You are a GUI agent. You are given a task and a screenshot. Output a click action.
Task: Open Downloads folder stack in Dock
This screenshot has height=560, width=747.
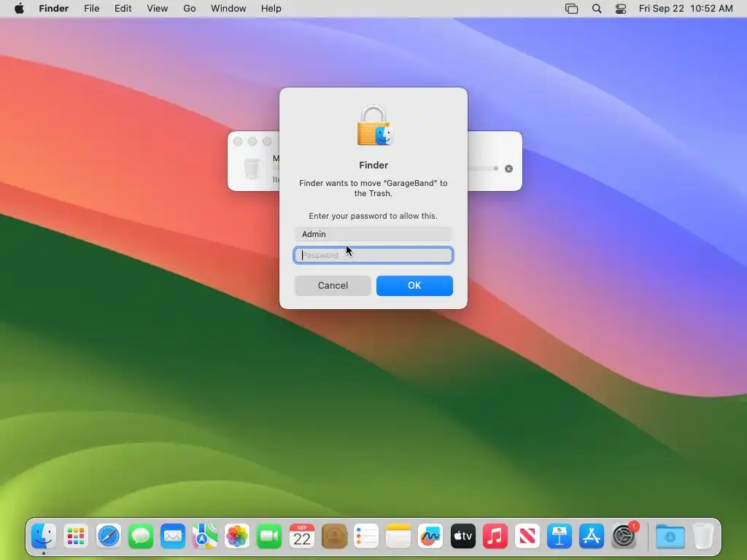click(x=670, y=537)
